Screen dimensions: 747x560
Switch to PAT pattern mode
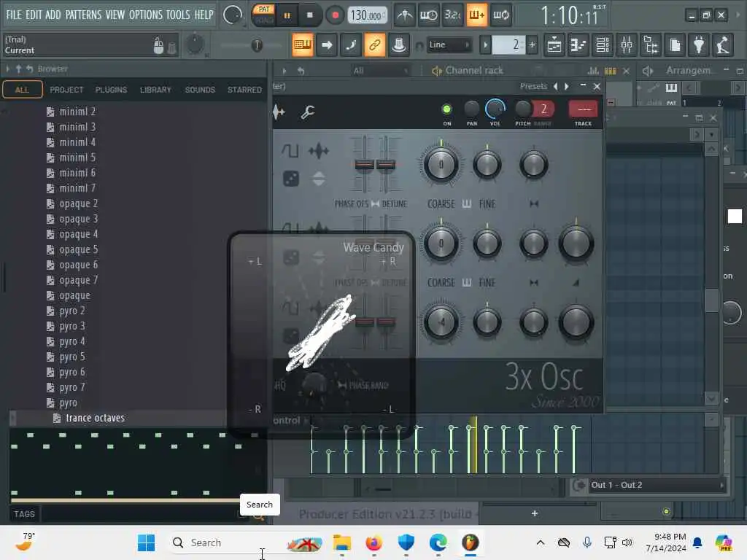point(264,9)
